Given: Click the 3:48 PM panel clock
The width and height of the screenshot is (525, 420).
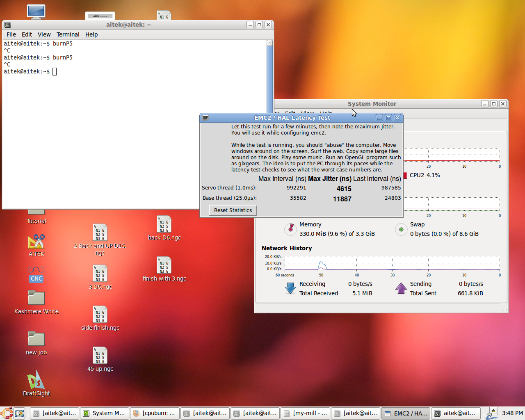Looking at the screenshot, I should (512, 413).
